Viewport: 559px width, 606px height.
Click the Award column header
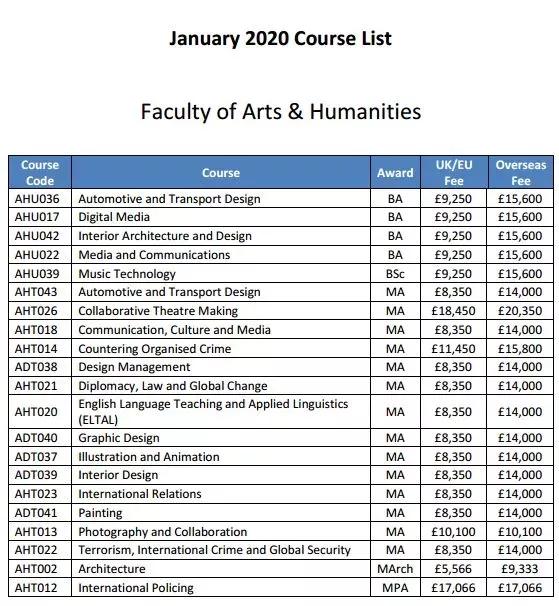coord(395,172)
